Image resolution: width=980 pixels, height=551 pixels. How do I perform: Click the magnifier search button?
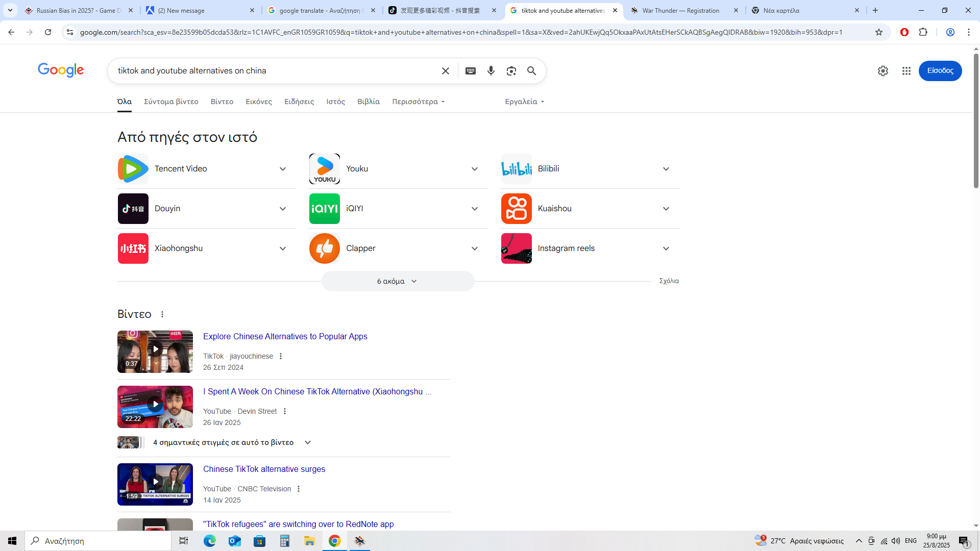pyautogui.click(x=532, y=71)
